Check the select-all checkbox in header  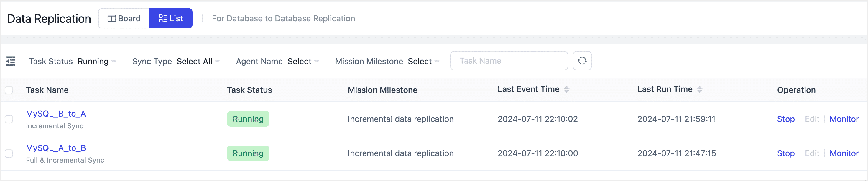[9, 90]
